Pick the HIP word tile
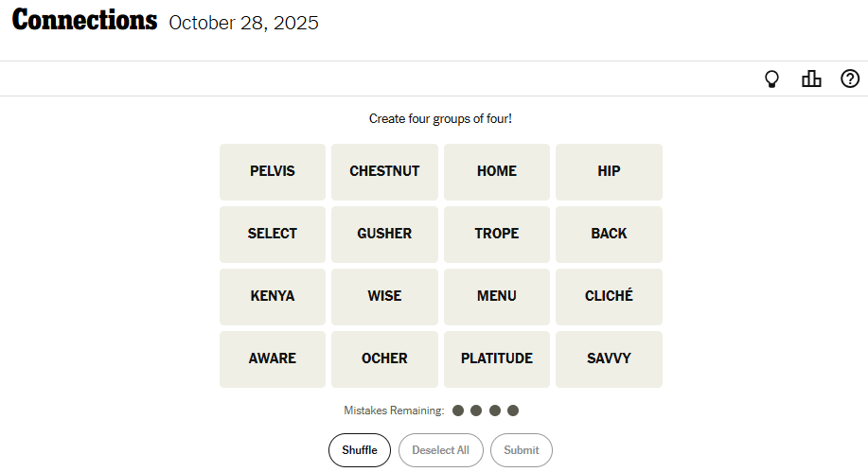868x472 pixels. (609, 171)
